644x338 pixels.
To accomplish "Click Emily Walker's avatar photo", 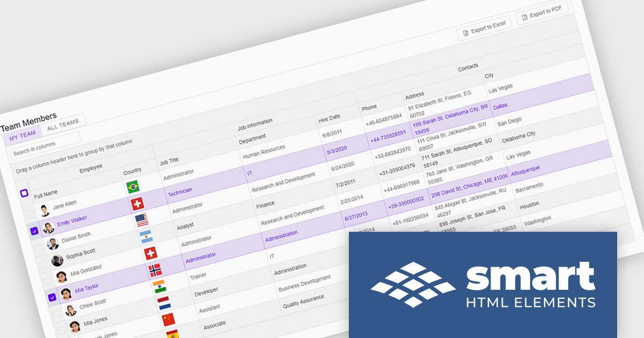I will [x=48, y=227].
